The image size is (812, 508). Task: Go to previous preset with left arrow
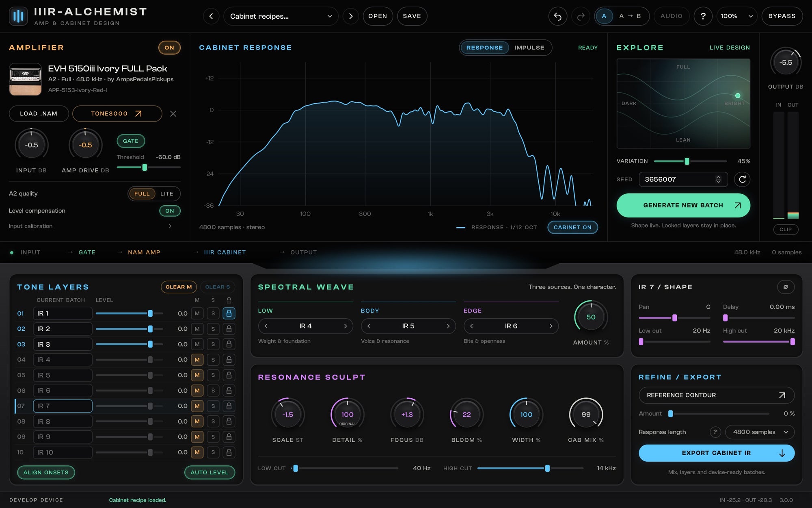click(211, 16)
